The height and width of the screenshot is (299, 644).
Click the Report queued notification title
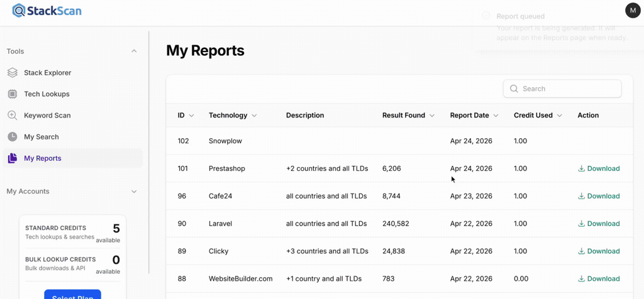point(521,16)
